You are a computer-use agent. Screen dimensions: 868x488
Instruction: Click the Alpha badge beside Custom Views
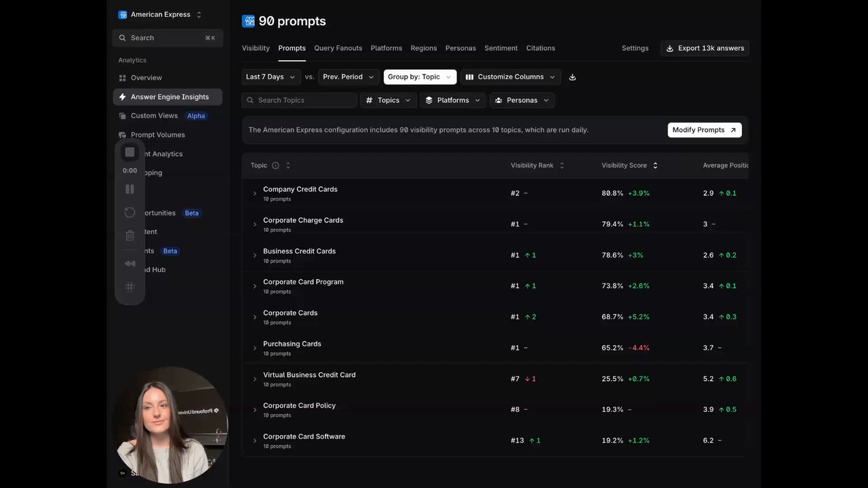pyautogui.click(x=196, y=116)
